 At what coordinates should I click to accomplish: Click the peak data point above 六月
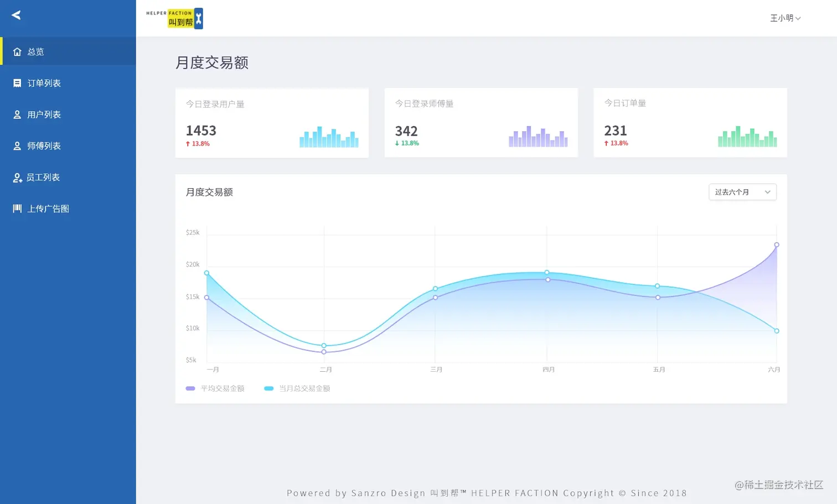(776, 244)
